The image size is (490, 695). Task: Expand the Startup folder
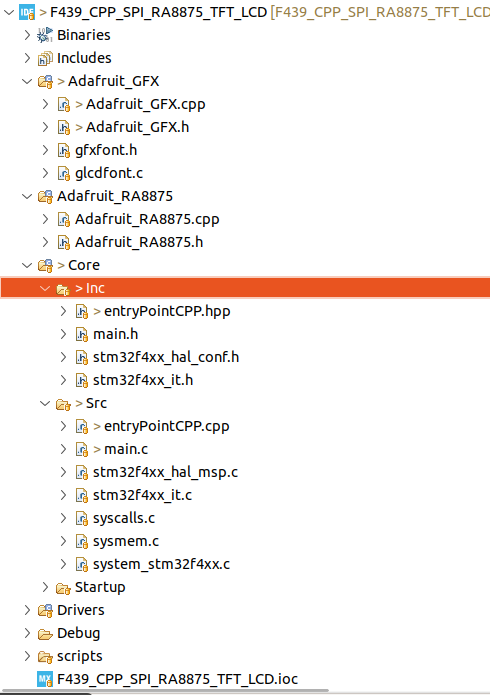45,587
